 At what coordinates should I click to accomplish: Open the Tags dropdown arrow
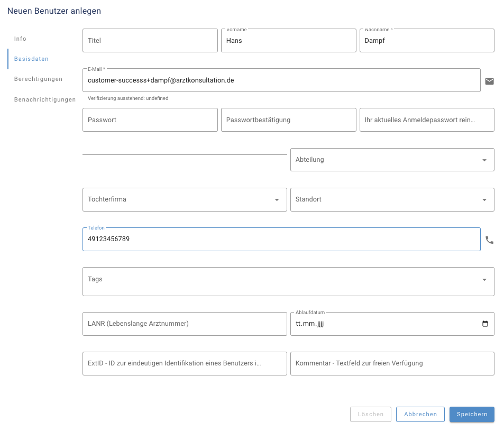coord(484,280)
